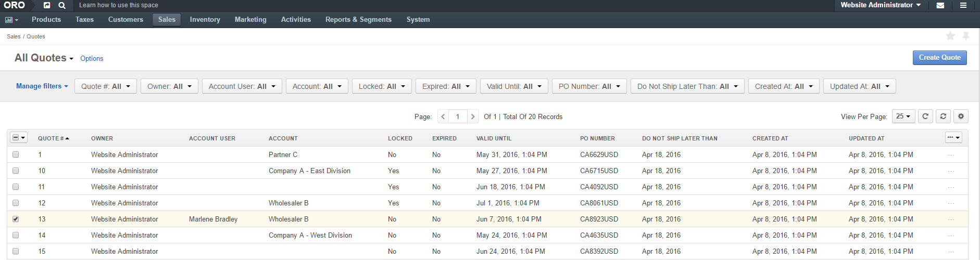Image resolution: width=980 pixels, height=260 pixels.
Task: Open the System menu
Action: (x=418, y=20)
